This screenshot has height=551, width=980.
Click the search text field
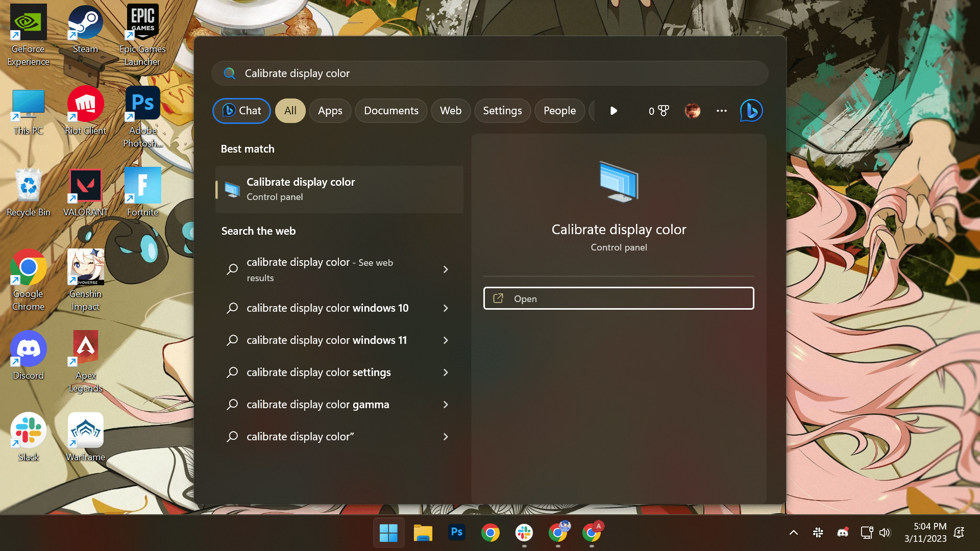[490, 73]
